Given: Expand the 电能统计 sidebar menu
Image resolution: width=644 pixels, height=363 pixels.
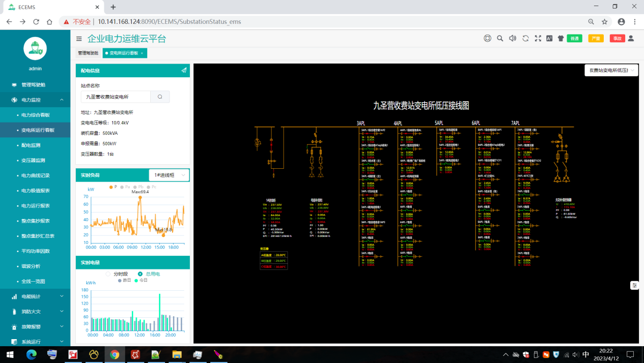Looking at the screenshot, I should 36,296.
